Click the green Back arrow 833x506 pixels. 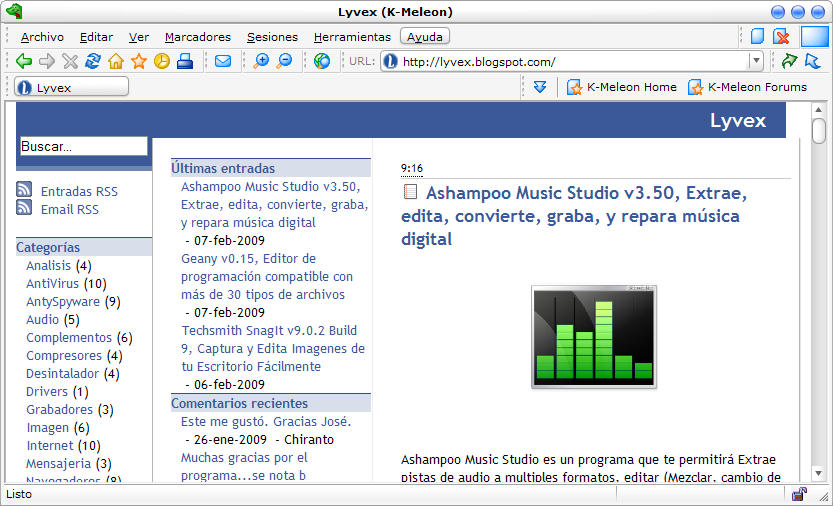[x=24, y=61]
